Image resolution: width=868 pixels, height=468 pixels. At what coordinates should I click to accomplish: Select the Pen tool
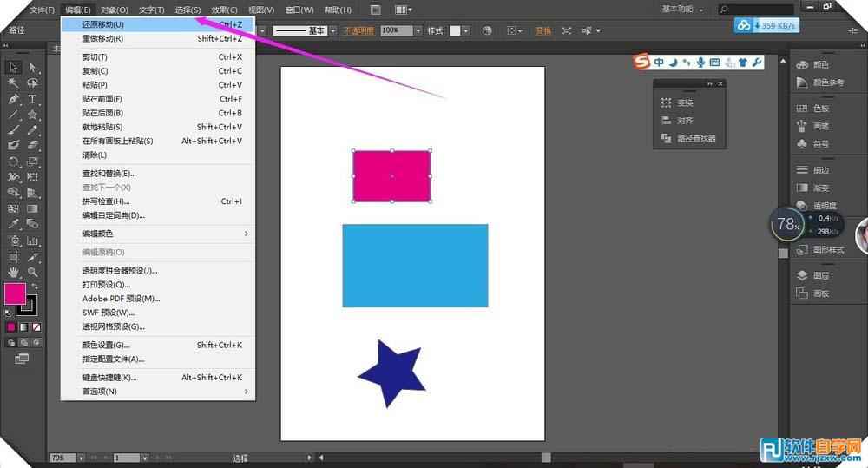(13, 99)
